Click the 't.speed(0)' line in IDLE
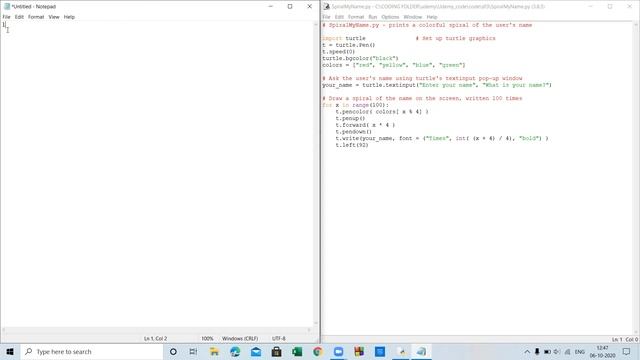Viewport: 640px width, 360px height. pos(339,52)
